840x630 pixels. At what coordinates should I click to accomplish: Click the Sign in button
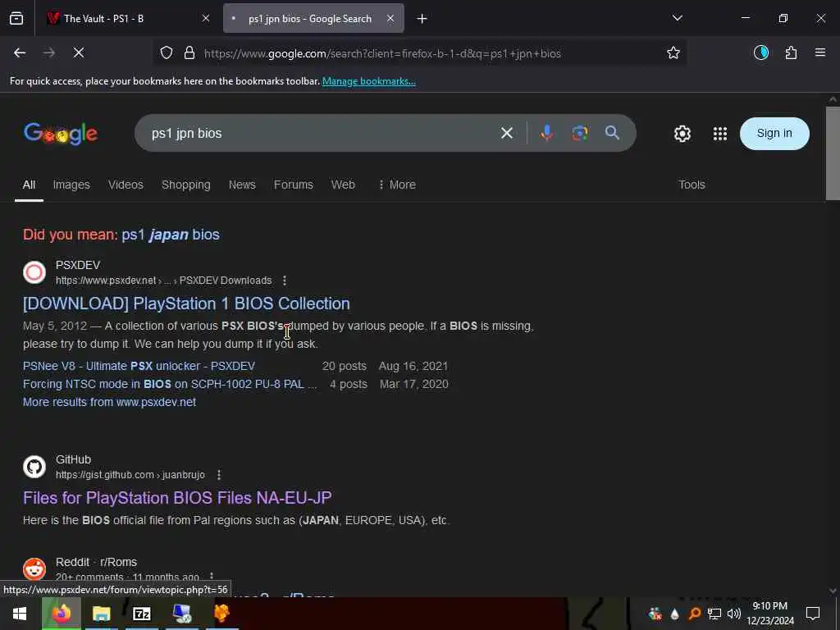pos(774,134)
